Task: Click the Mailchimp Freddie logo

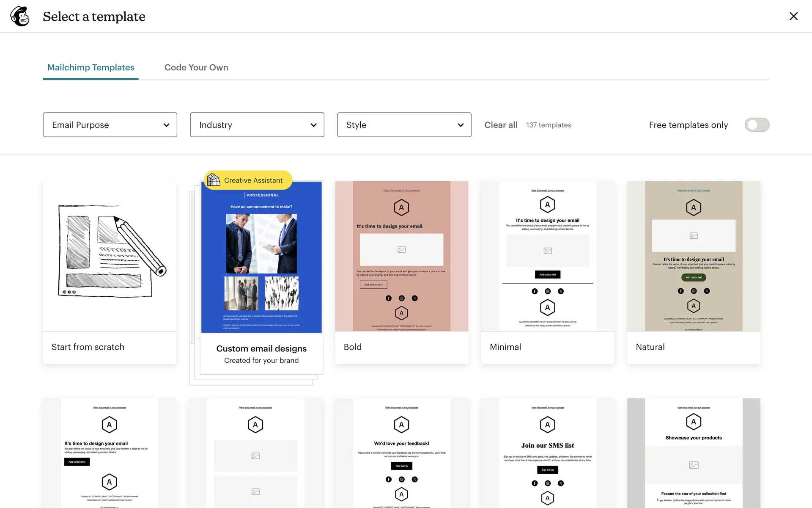Action: coord(20,17)
